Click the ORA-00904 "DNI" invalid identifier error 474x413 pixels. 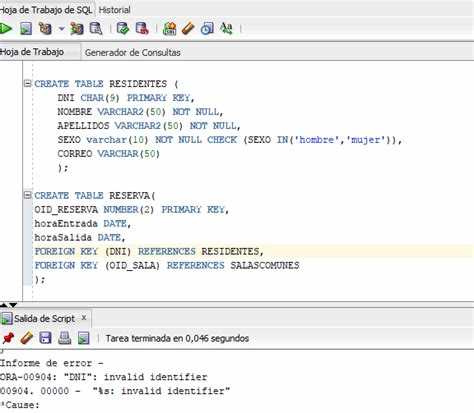[x=104, y=377]
